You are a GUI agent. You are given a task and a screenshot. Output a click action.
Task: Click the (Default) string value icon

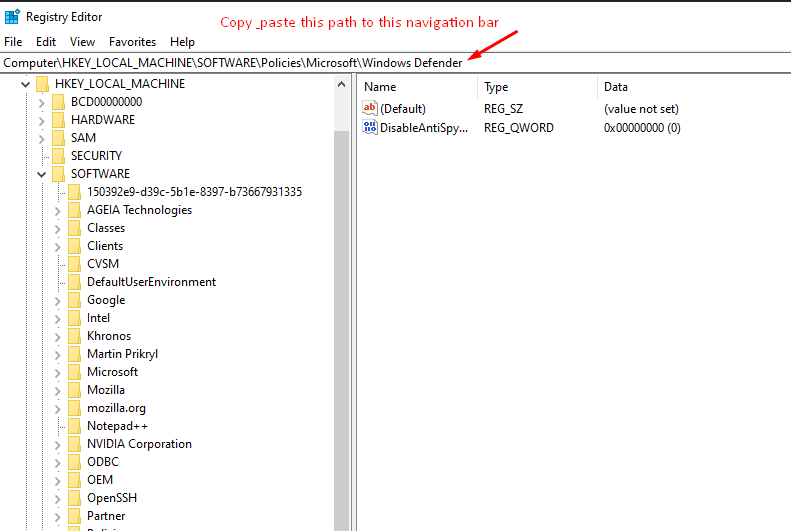370,108
